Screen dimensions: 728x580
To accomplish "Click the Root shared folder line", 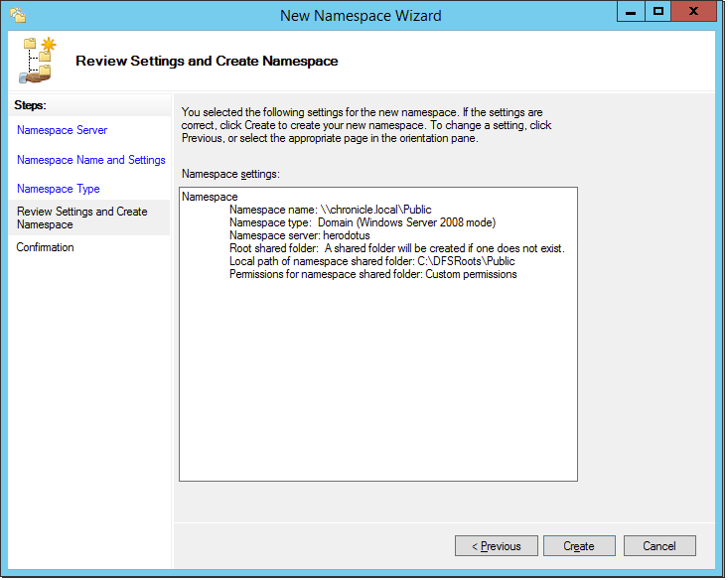I will tap(397, 248).
